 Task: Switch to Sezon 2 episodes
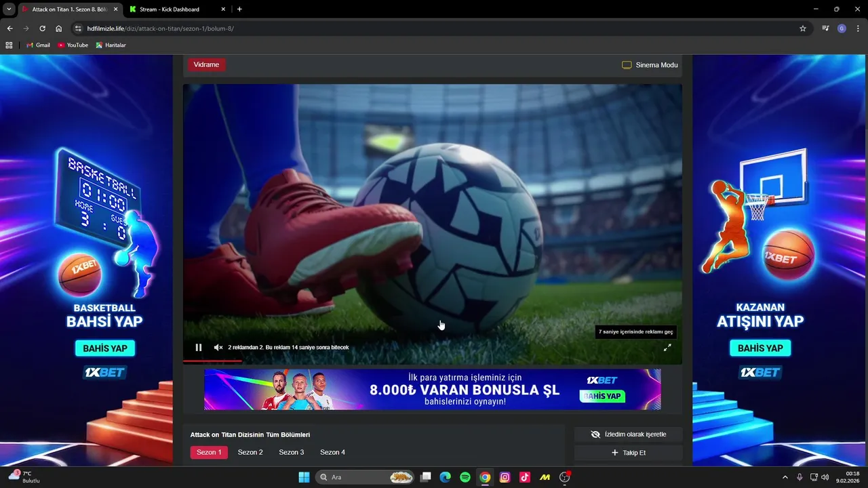[x=250, y=452]
